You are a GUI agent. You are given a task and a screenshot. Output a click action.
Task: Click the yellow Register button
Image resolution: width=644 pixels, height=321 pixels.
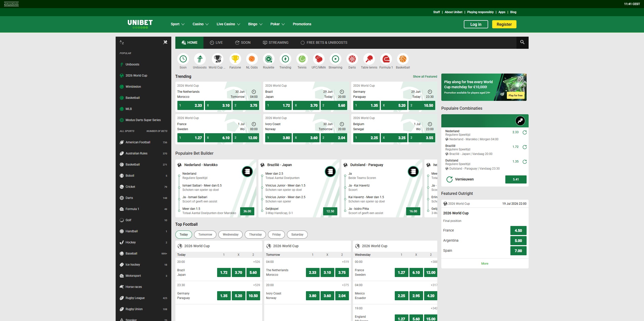(x=504, y=24)
